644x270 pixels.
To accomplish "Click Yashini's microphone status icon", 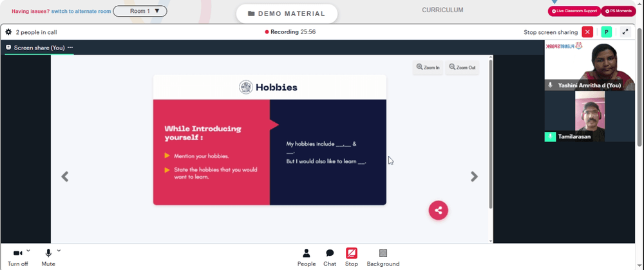I will coord(550,85).
